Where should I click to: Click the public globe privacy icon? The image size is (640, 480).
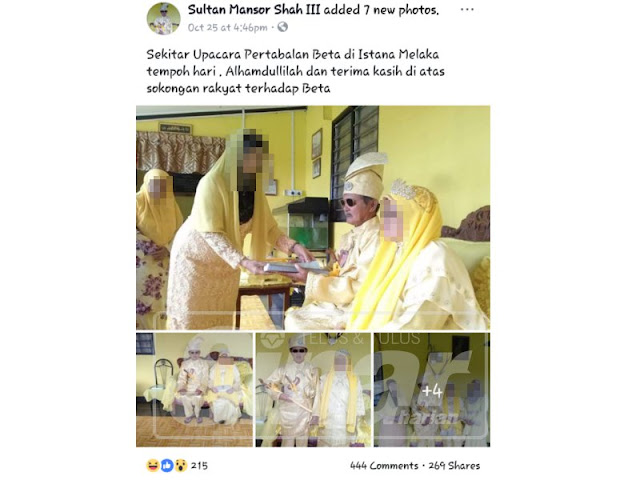coord(282,27)
